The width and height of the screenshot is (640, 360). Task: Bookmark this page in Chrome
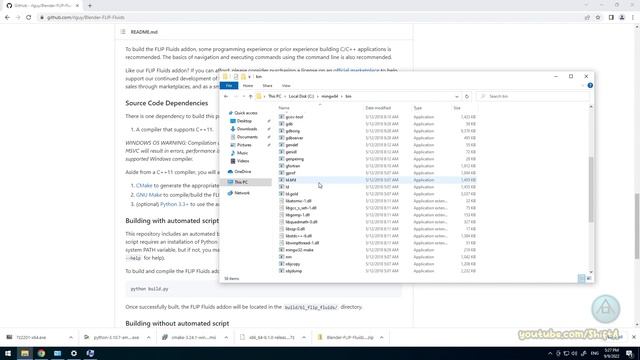coord(598,18)
